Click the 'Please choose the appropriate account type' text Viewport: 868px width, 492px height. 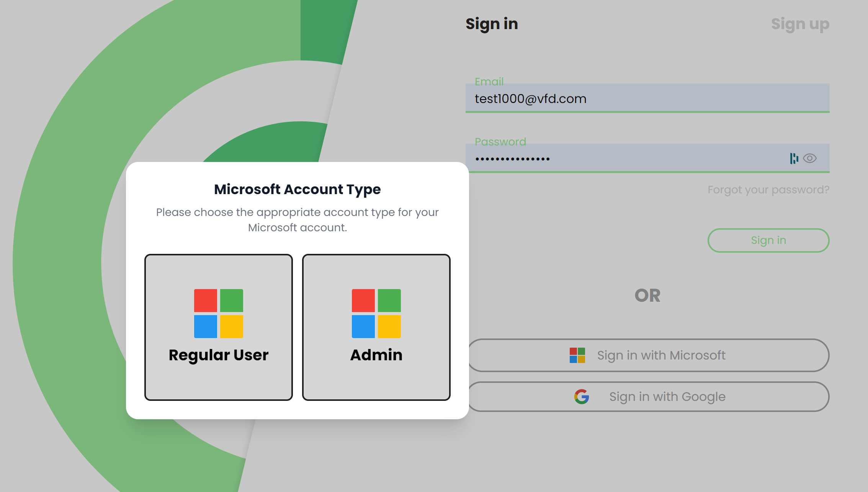[x=298, y=220]
